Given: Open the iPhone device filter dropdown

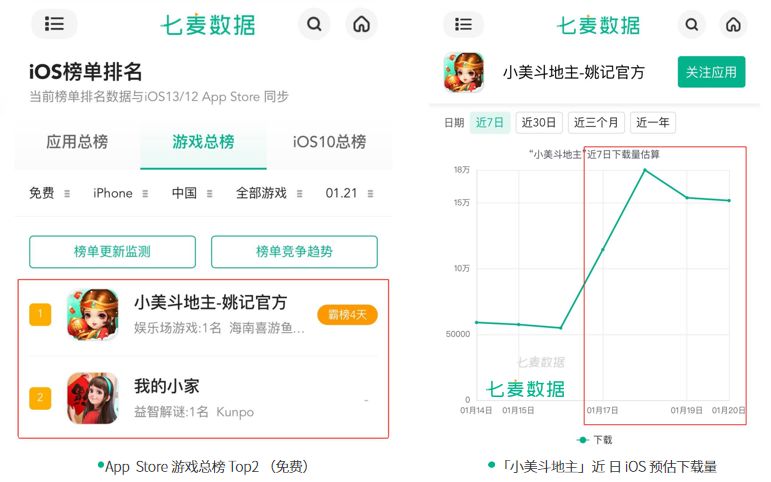Looking at the screenshot, I should (x=120, y=193).
